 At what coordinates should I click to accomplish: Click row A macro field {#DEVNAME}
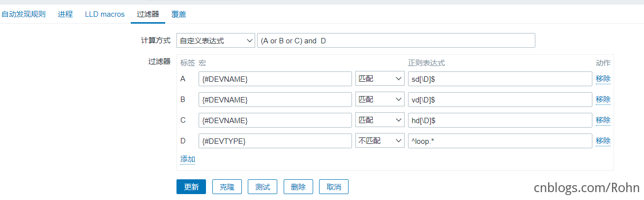tap(275, 79)
